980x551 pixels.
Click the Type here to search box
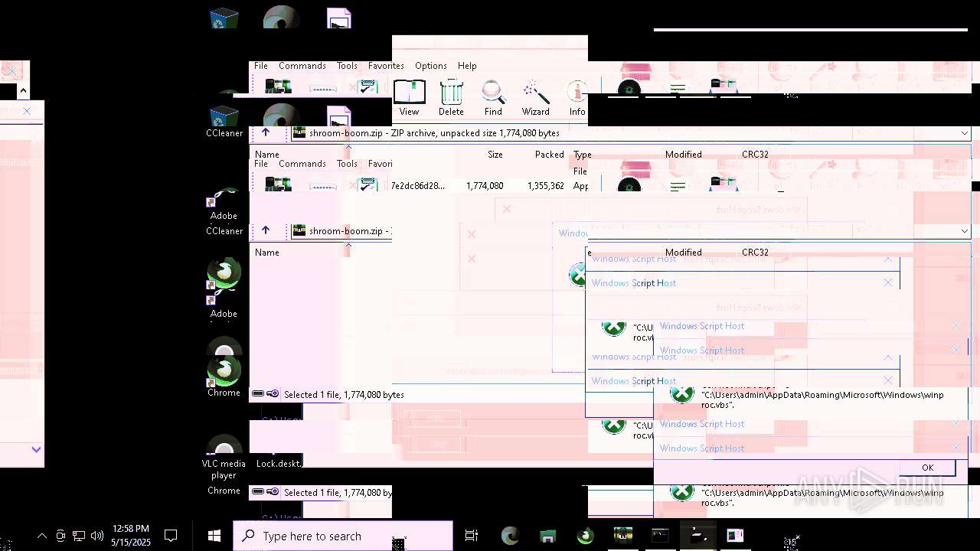[x=343, y=536]
